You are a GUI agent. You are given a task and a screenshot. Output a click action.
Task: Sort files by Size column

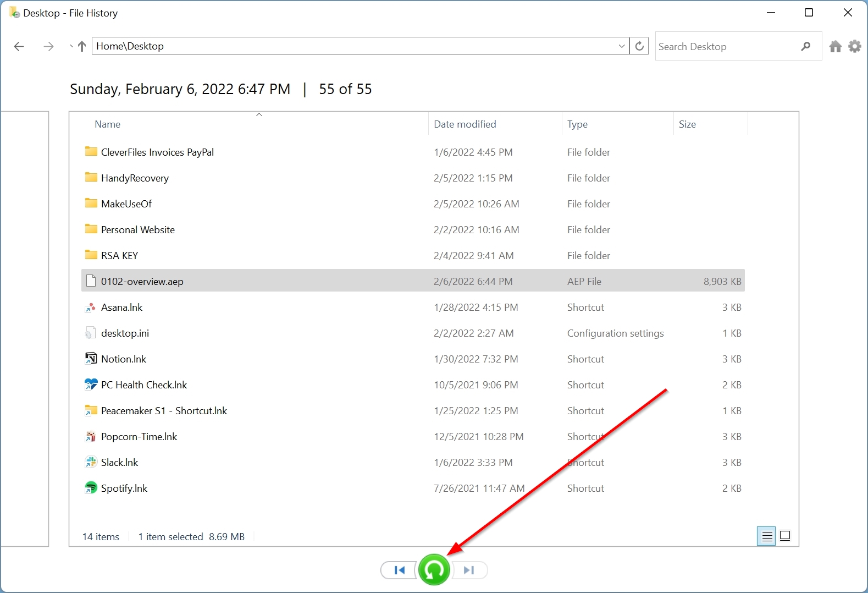pyautogui.click(x=687, y=124)
